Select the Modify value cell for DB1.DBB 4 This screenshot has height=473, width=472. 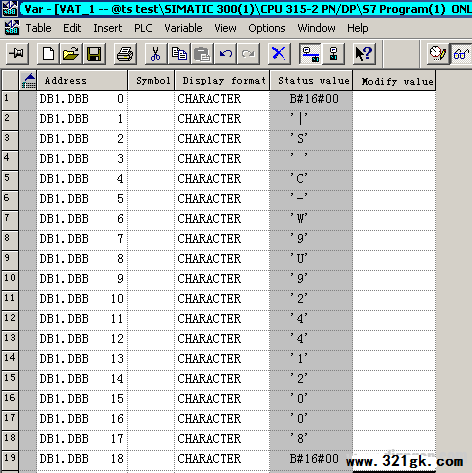(x=394, y=179)
